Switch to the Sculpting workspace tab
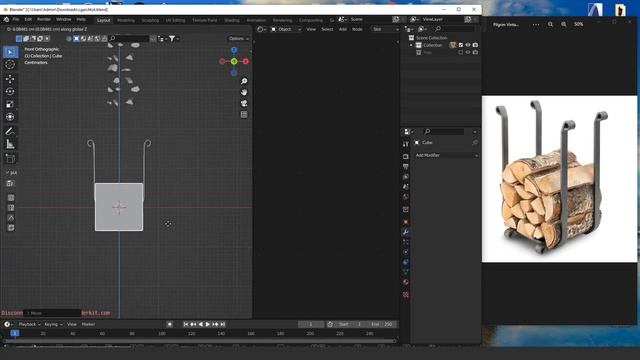 click(150, 20)
